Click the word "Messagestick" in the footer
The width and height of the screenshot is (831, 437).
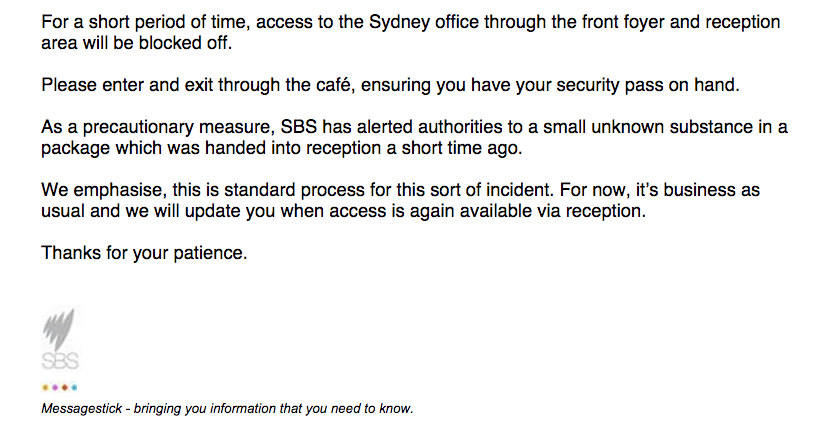click(x=82, y=409)
